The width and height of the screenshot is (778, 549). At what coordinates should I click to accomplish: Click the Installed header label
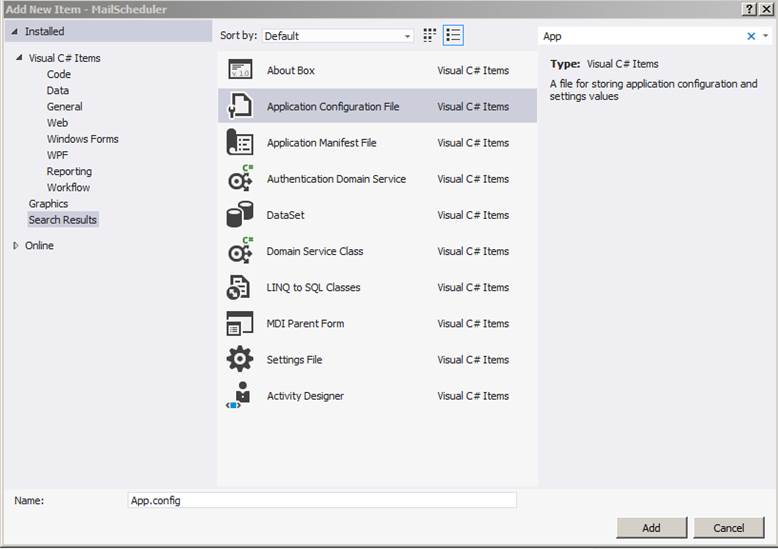pos(45,31)
